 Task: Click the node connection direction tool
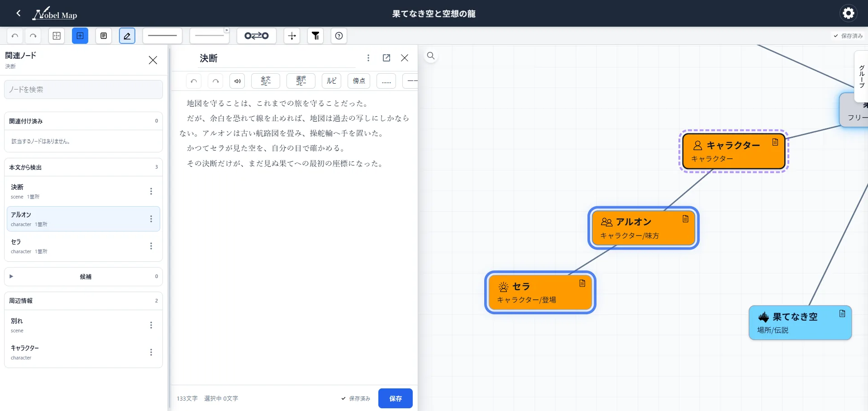[x=257, y=36]
